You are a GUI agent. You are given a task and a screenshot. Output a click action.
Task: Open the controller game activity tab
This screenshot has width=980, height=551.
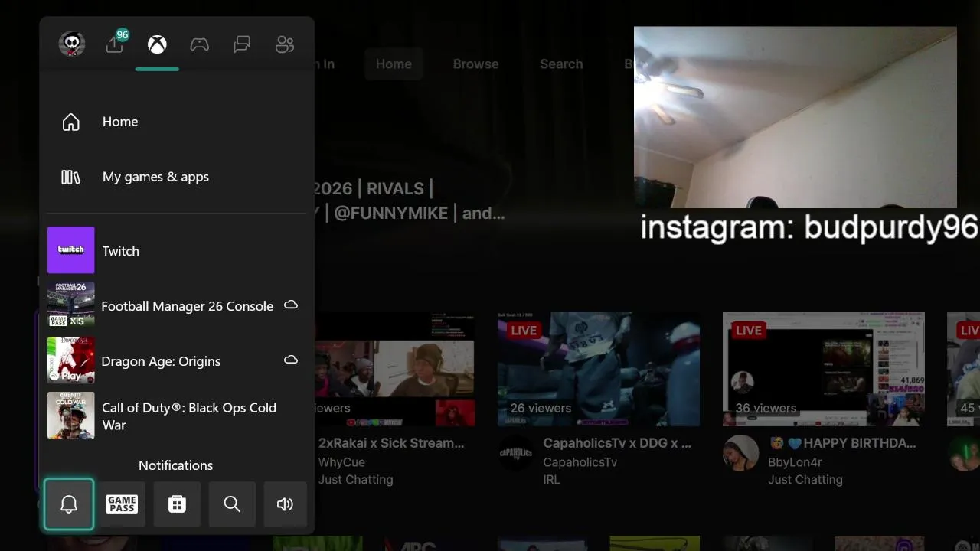click(200, 44)
